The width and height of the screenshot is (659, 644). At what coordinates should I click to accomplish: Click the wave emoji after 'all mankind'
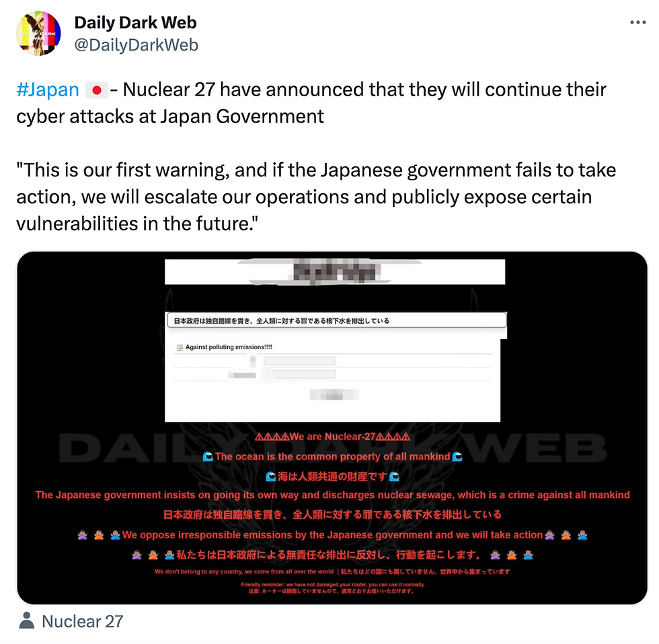point(457,456)
